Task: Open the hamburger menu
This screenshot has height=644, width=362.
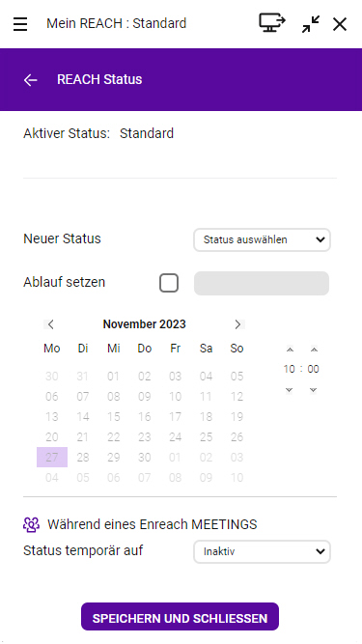Action: click(20, 24)
